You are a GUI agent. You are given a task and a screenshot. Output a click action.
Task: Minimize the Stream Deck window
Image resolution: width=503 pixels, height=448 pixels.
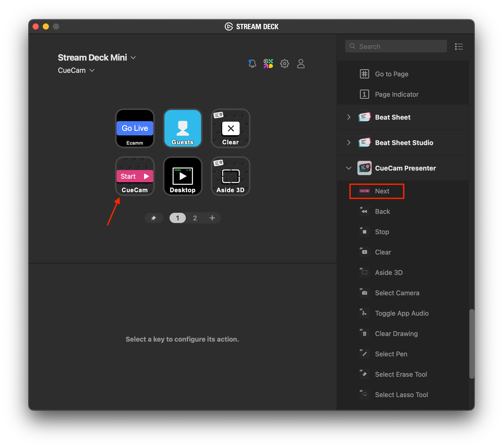[46, 26]
